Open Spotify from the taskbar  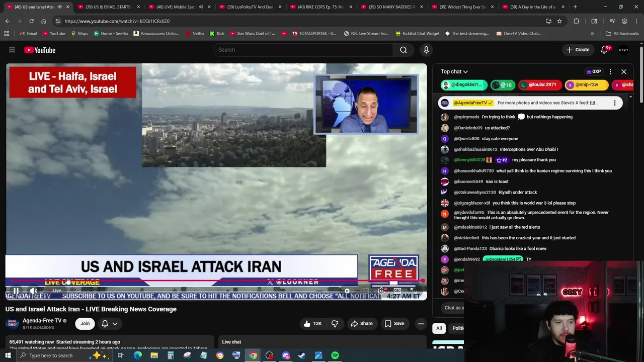pos(335,355)
